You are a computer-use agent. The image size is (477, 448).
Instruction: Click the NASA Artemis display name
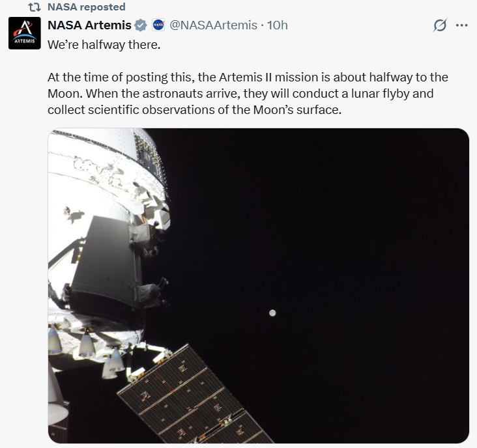[90, 25]
